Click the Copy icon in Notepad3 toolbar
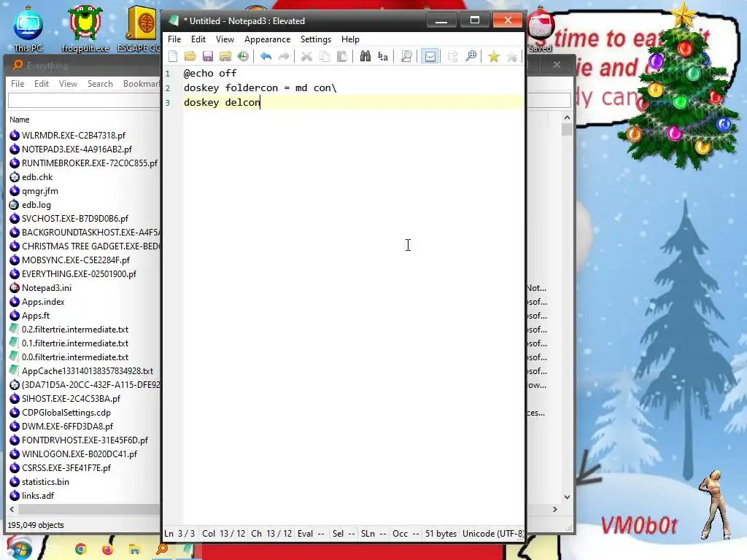 tap(325, 56)
